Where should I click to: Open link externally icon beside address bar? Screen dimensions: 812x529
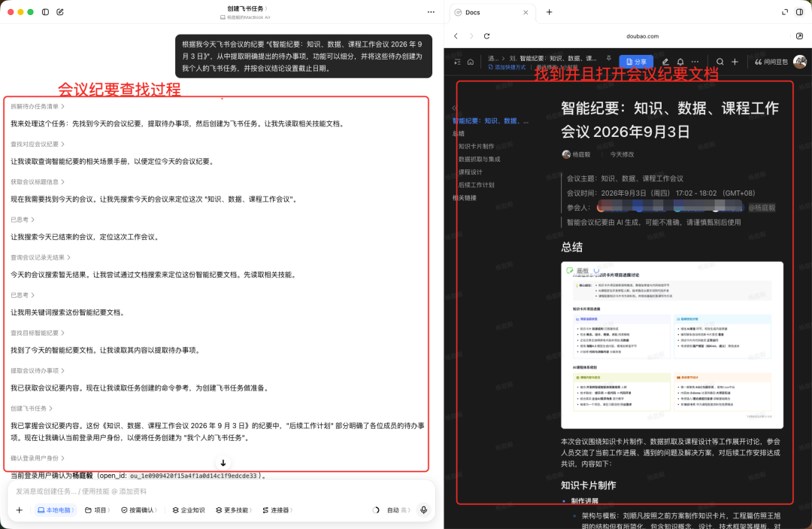pyautogui.click(x=799, y=36)
